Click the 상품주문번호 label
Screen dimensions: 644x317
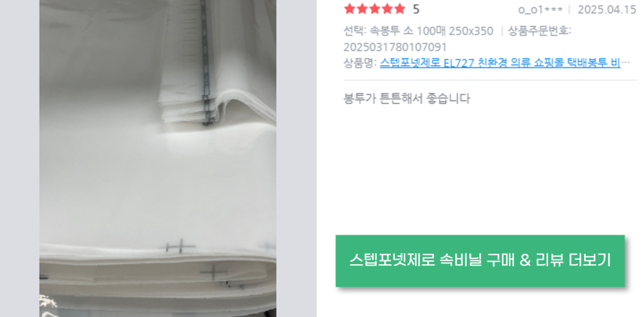click(x=540, y=31)
